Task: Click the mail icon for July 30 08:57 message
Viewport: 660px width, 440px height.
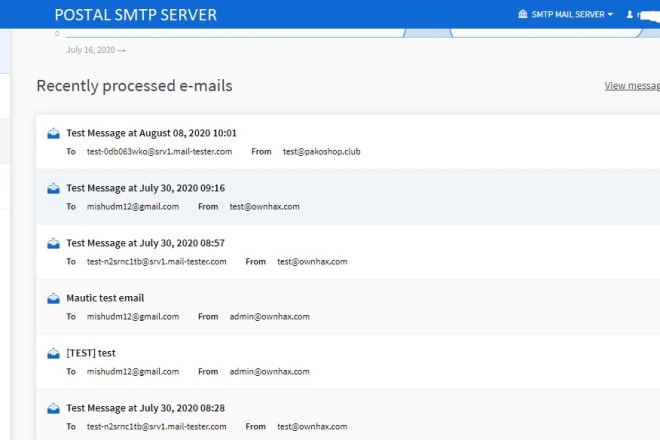Action: 53,244
